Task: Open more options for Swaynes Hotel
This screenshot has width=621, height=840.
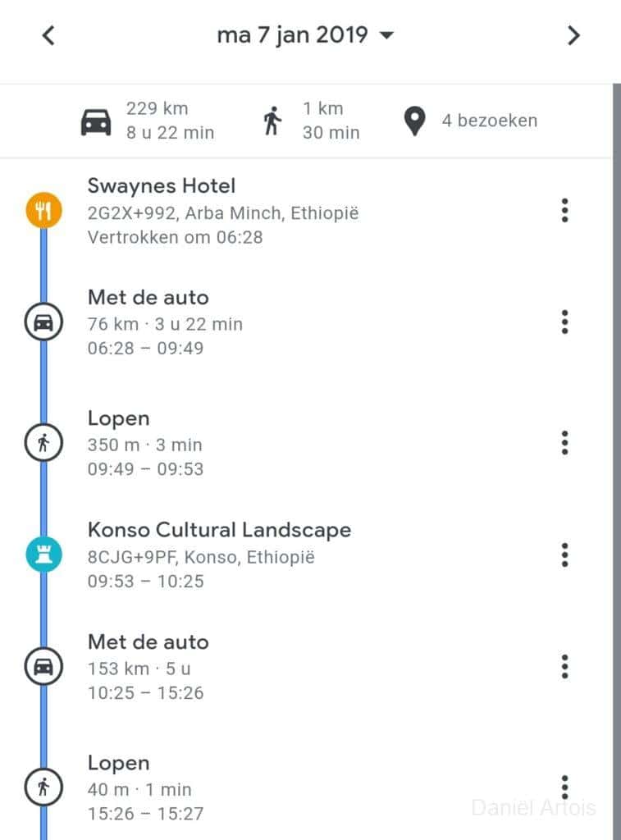Action: pos(564,211)
